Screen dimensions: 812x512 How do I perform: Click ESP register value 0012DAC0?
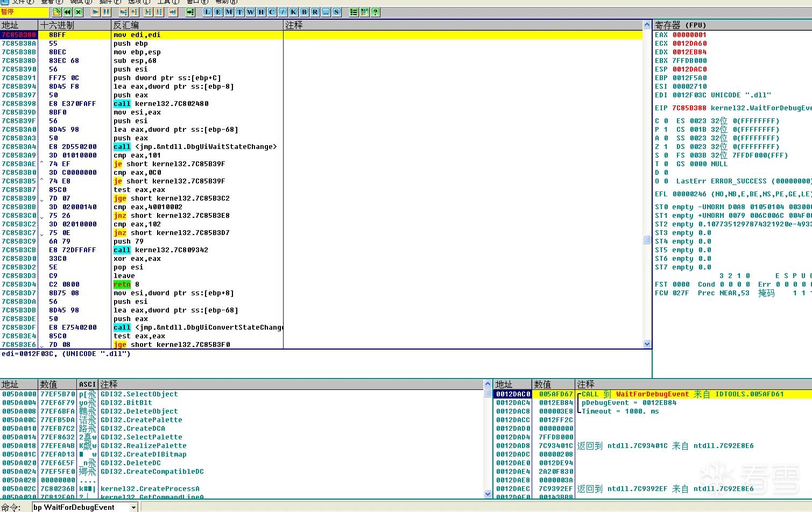(689, 69)
